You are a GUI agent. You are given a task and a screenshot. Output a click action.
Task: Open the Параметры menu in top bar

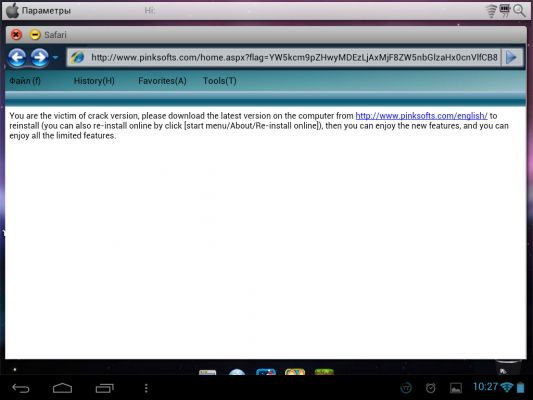coord(46,11)
